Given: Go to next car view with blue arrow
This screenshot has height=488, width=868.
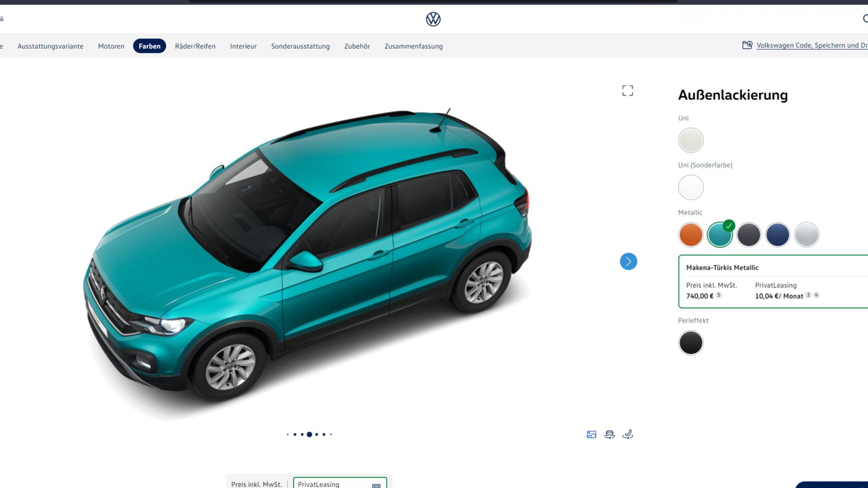Looking at the screenshot, I should (628, 261).
